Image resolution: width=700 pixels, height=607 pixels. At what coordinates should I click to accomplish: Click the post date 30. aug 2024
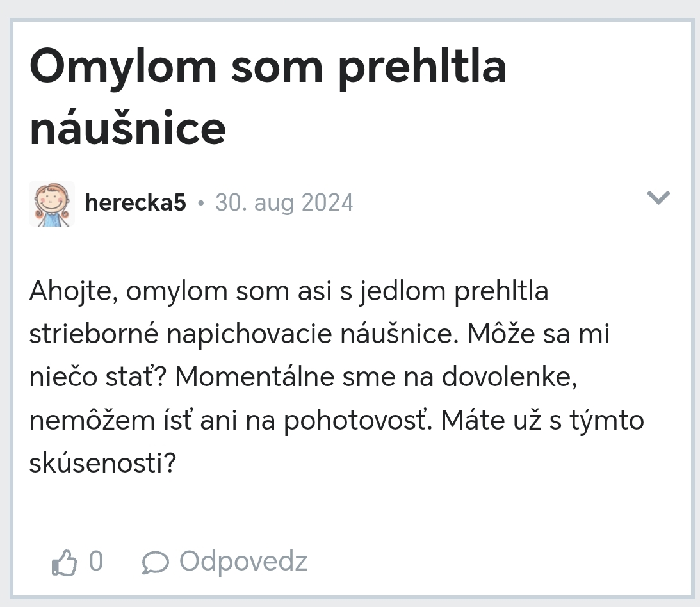click(284, 203)
